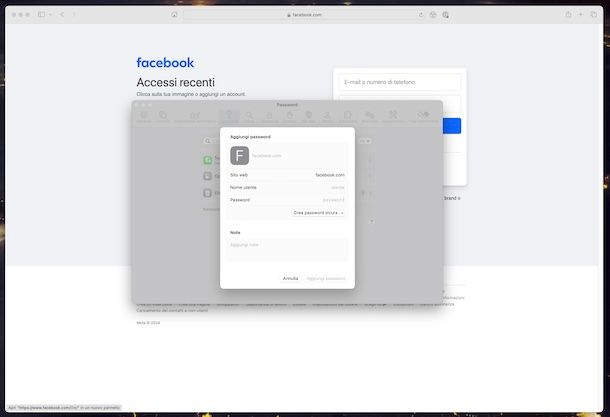Screen dimensions: 610x417
Task: Open the Siti web globe tab
Action: [x=309, y=117]
